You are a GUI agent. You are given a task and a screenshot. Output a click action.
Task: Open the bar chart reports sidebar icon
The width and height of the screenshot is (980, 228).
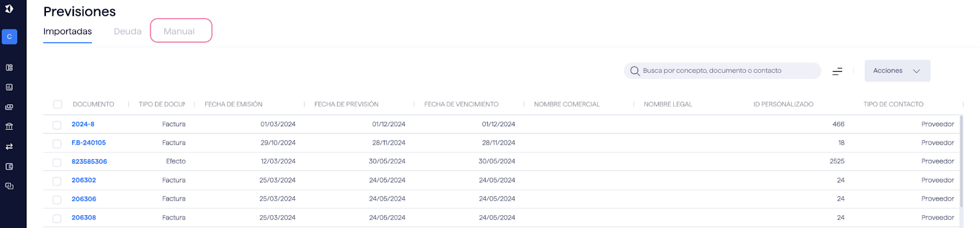click(9, 87)
